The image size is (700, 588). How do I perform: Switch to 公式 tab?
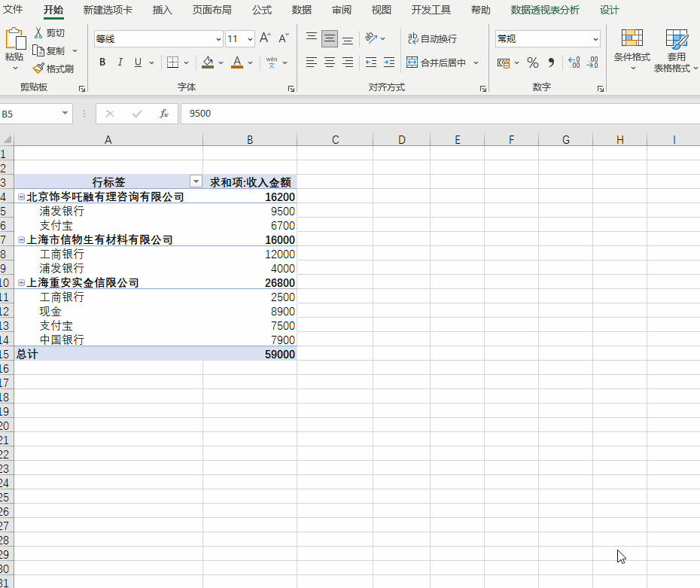262,10
